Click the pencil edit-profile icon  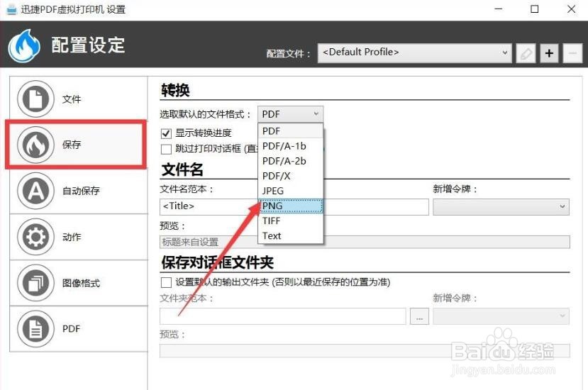(526, 54)
